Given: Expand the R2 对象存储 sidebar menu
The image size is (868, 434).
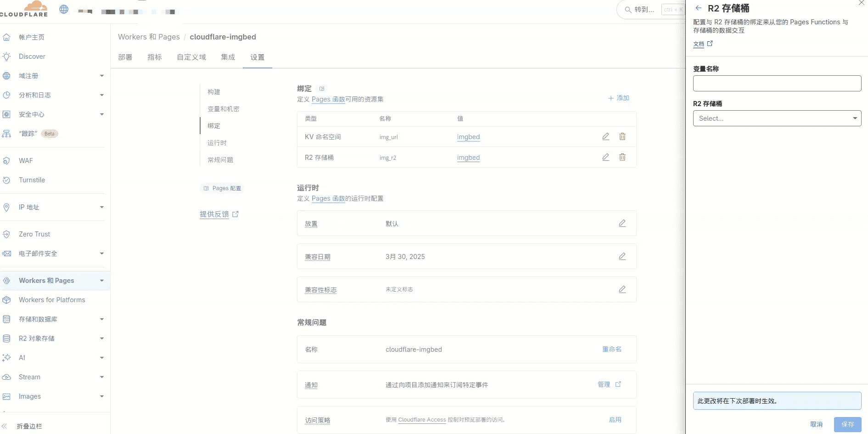Looking at the screenshot, I should point(102,338).
